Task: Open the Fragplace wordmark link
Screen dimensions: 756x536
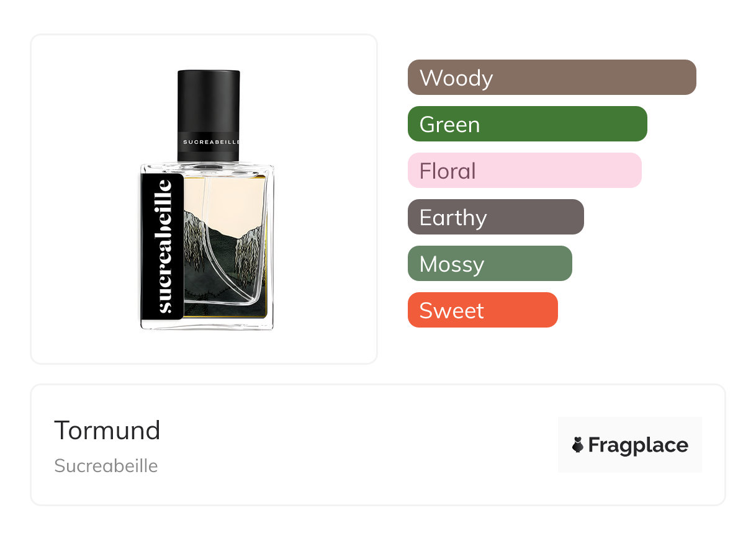Action: [638, 445]
